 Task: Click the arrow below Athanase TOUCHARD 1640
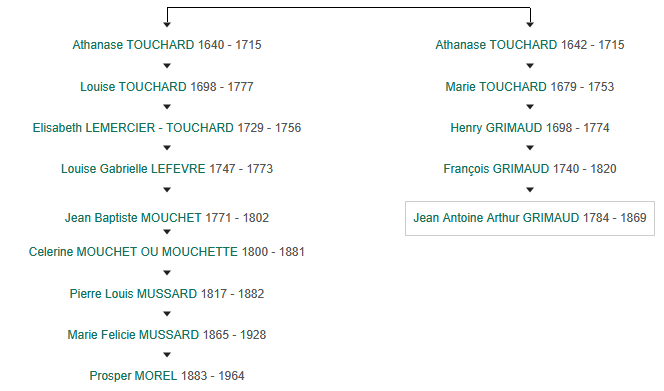(167, 66)
